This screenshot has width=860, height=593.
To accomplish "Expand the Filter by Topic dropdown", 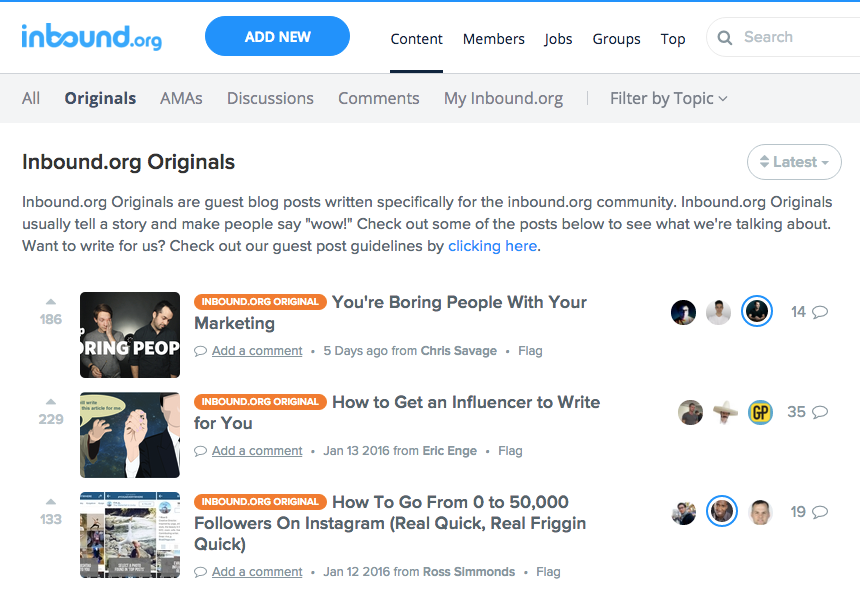I will [x=669, y=98].
